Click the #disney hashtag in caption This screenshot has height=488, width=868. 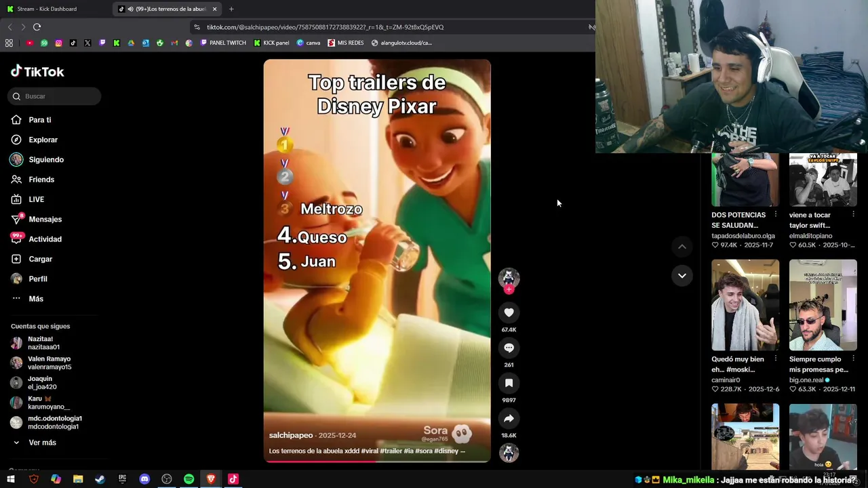click(x=446, y=451)
